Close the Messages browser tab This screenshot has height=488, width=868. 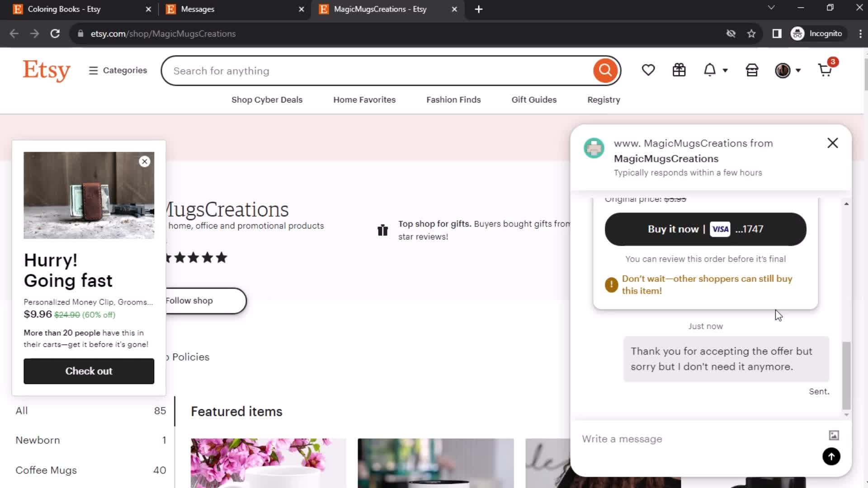[x=302, y=9]
